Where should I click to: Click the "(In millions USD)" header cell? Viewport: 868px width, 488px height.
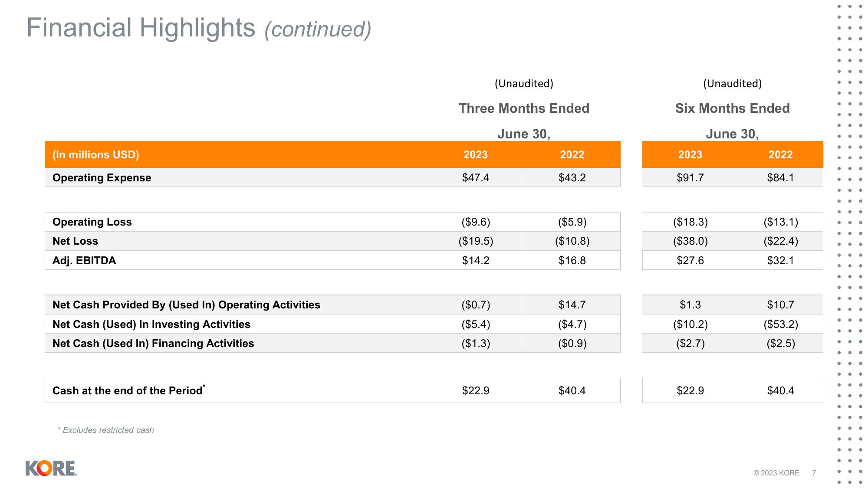(95, 155)
